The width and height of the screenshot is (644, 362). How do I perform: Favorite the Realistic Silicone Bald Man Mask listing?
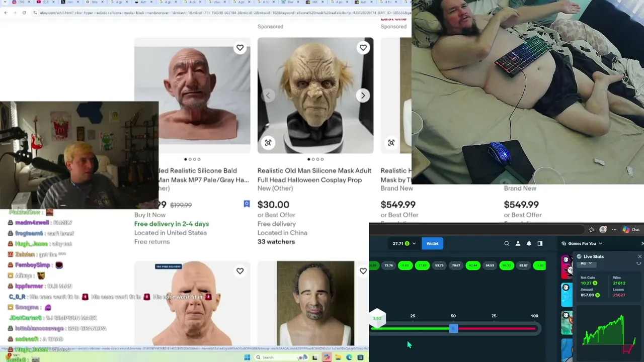click(x=240, y=48)
